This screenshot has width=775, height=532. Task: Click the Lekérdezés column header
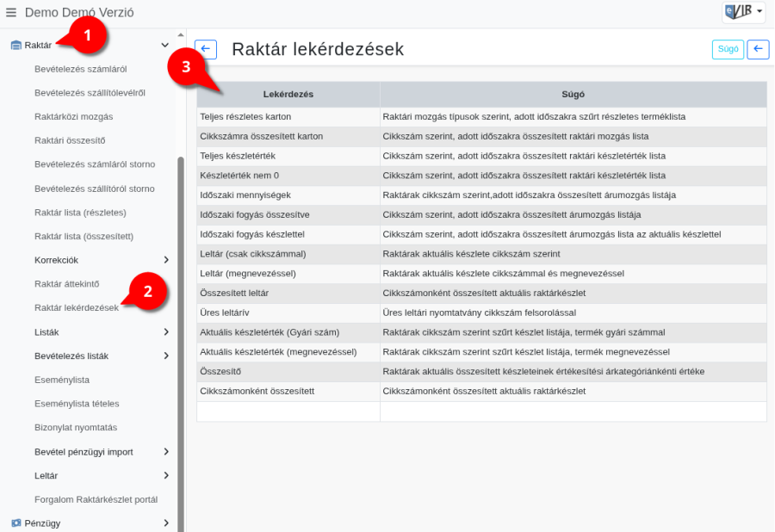[288, 95]
